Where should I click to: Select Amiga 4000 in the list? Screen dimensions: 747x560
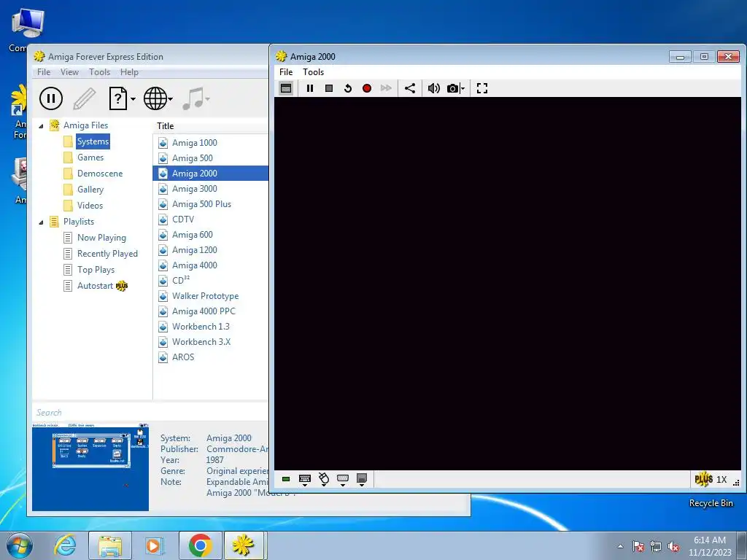(x=211, y=265)
